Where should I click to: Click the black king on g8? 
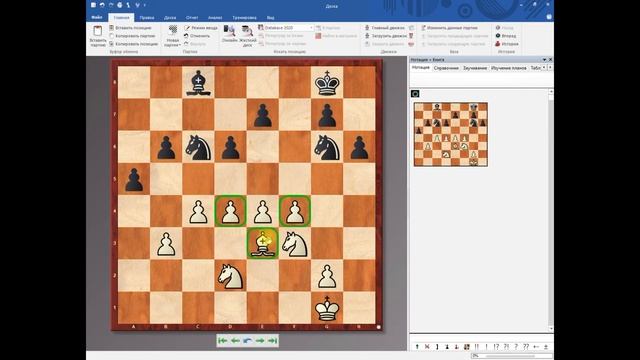(x=327, y=83)
